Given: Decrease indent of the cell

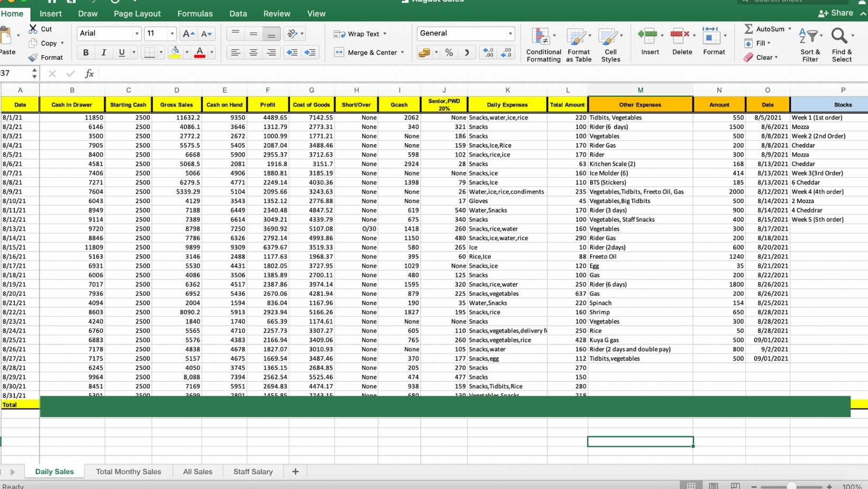Looking at the screenshot, I should pos(292,52).
